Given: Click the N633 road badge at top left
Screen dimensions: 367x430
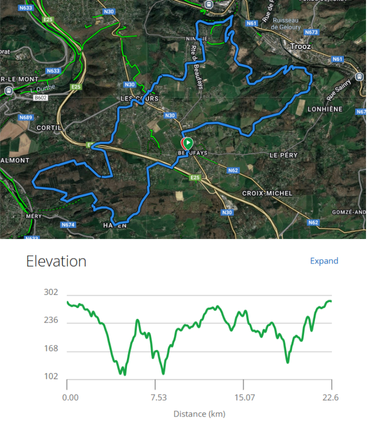Looking at the screenshot, I should click(x=26, y=8).
